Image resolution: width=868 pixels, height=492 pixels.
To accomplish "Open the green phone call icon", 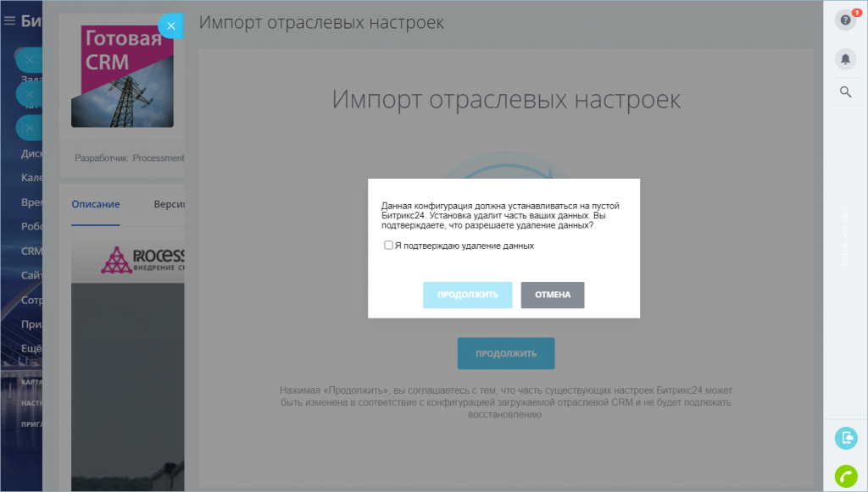I will pyautogui.click(x=846, y=476).
